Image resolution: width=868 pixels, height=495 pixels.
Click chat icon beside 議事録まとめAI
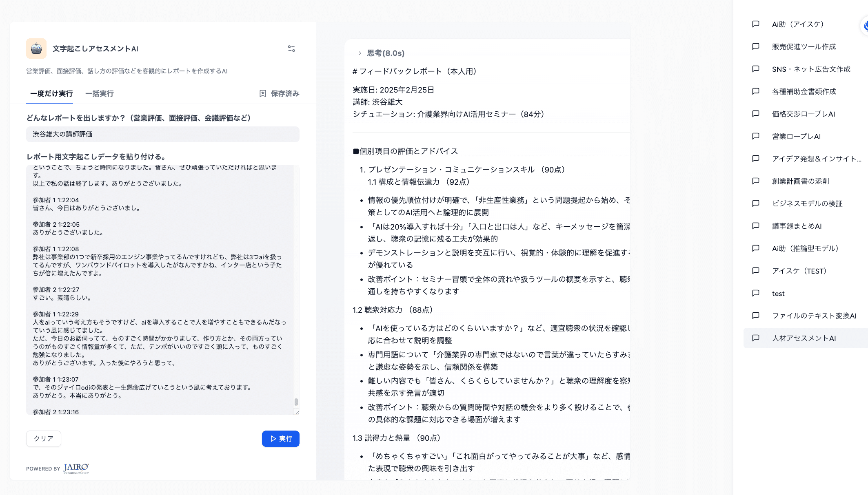pyautogui.click(x=756, y=226)
